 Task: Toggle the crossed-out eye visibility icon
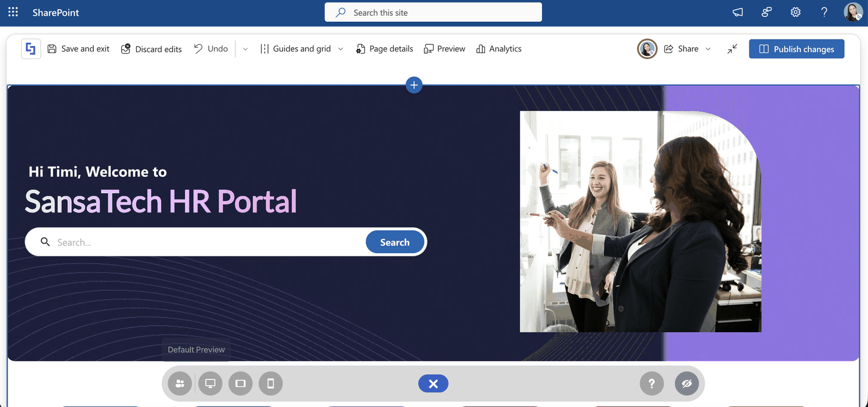(x=687, y=384)
